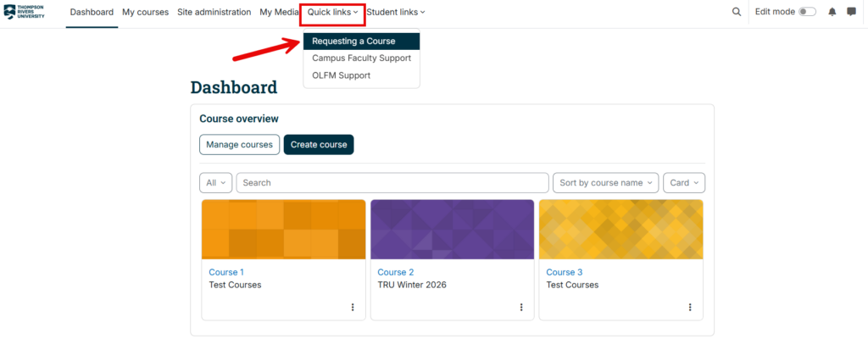Click the search magnifier icon
Image resolution: width=868 pixels, height=339 pixels.
(x=737, y=12)
